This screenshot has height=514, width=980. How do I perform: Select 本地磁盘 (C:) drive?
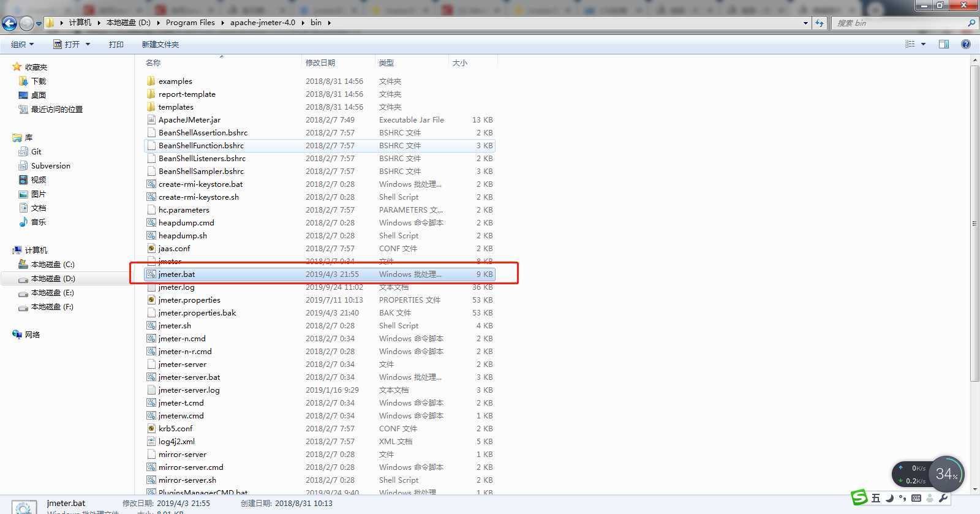pos(53,264)
